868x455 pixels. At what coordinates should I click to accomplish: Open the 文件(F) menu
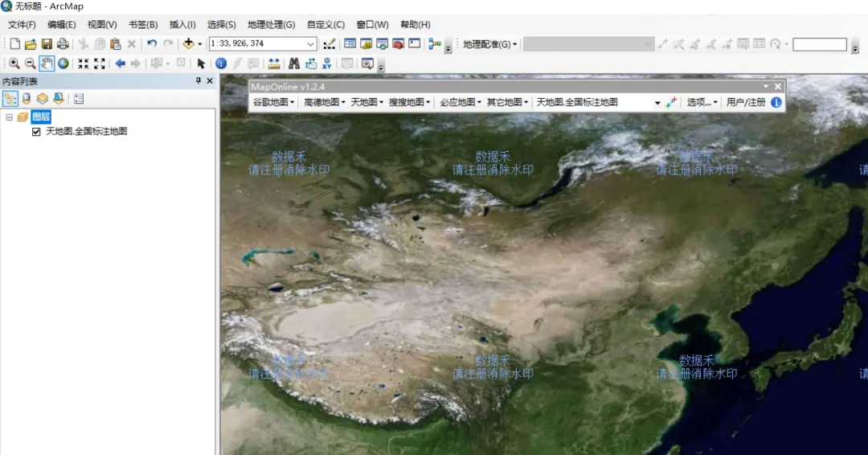coord(22,24)
